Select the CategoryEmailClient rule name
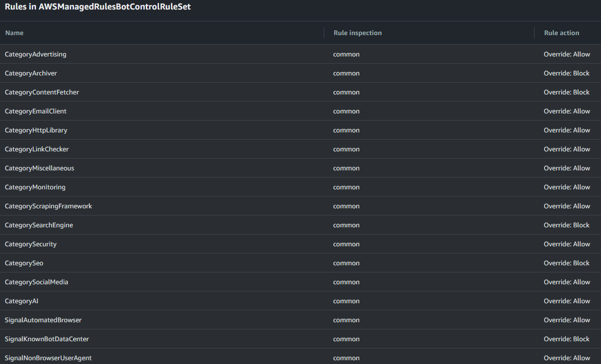601x364 pixels. pyautogui.click(x=36, y=111)
